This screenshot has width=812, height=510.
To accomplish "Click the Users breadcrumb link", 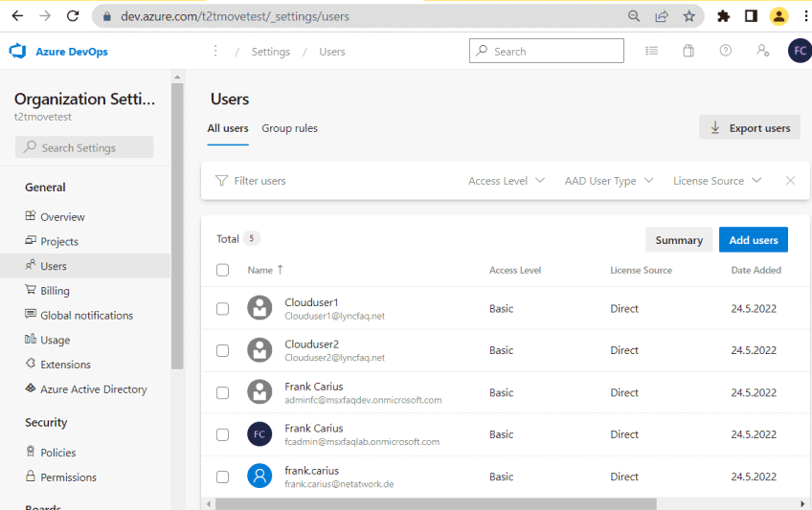I will (x=332, y=52).
